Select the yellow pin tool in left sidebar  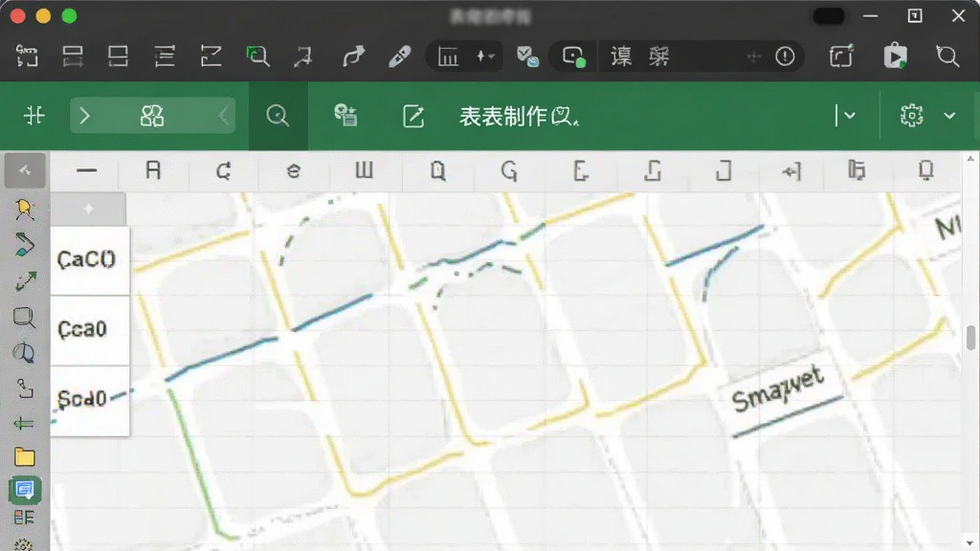[24, 209]
